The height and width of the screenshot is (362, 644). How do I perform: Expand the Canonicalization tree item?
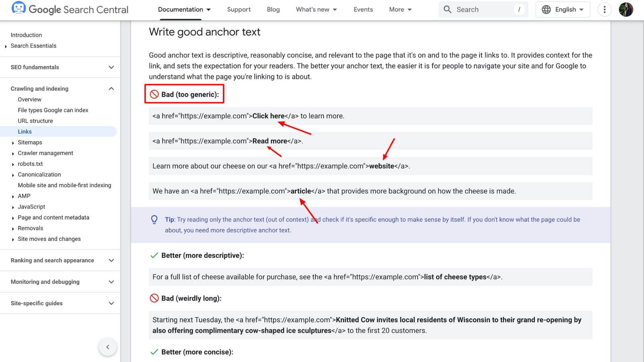pos(13,175)
